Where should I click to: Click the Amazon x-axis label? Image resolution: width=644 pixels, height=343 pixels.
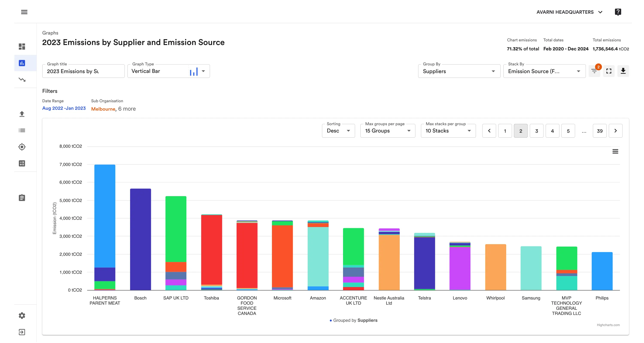pos(318,298)
